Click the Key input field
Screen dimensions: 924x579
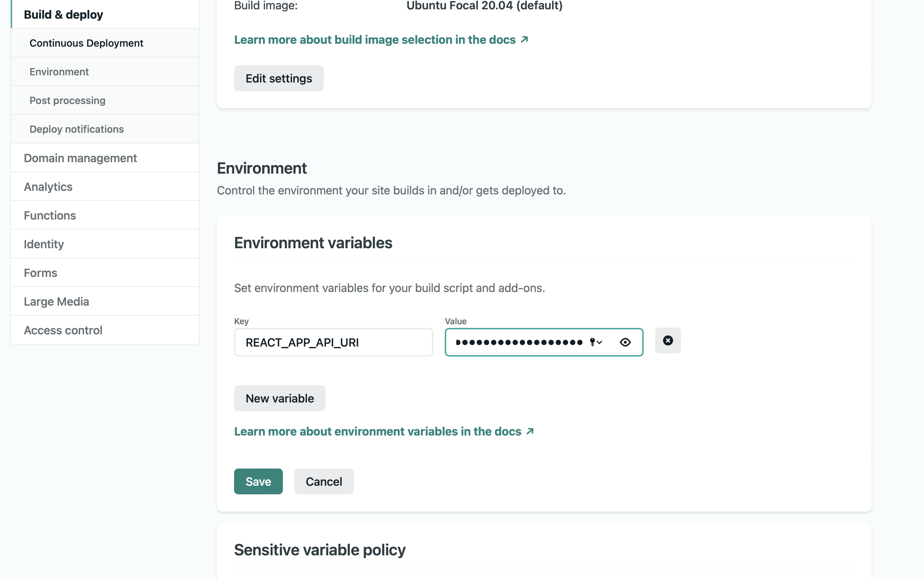pos(333,342)
